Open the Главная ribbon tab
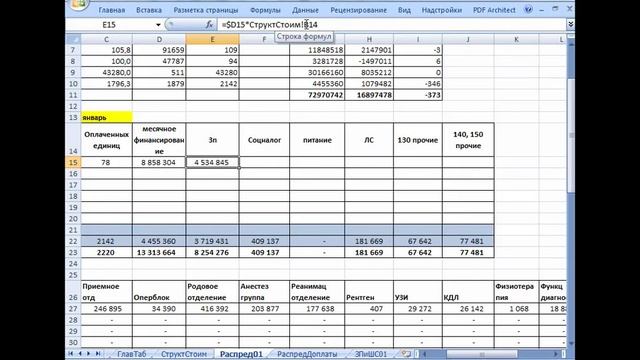 coord(111,10)
